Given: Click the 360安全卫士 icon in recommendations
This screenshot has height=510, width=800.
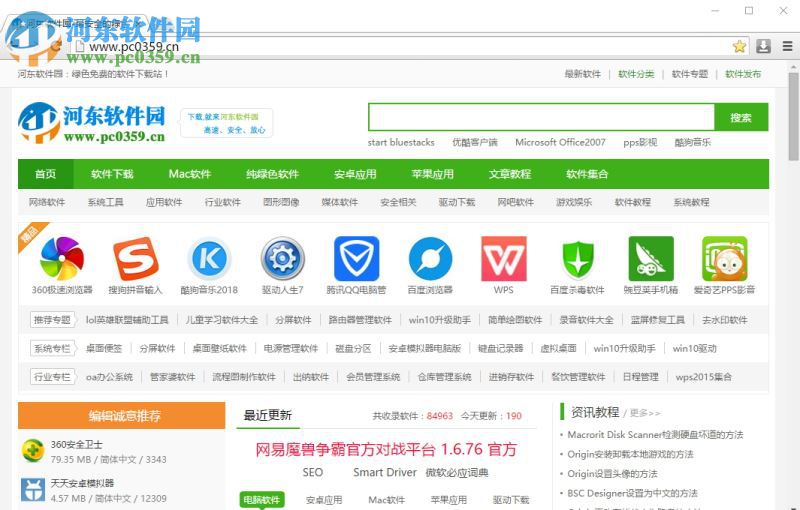Looking at the screenshot, I should pos(33,451).
